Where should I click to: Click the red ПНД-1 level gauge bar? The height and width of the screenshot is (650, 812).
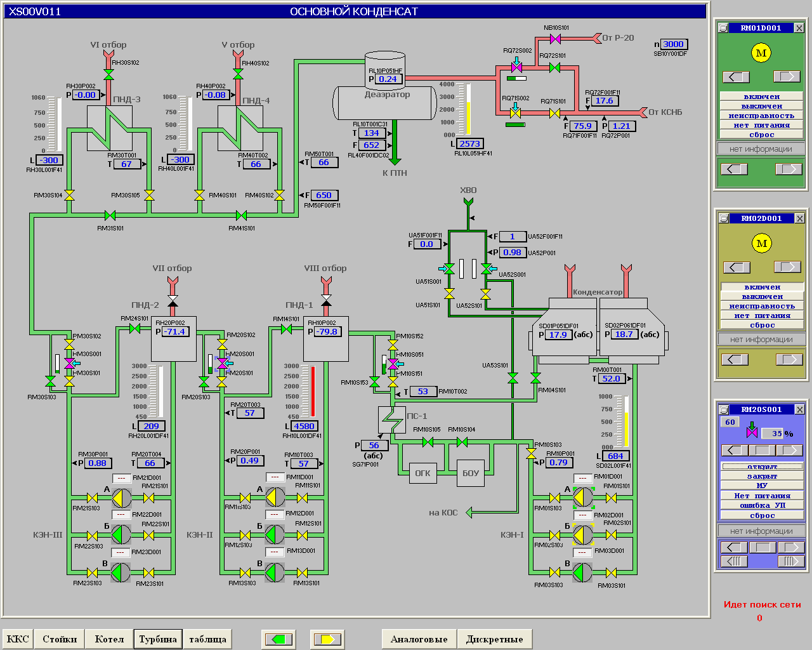[x=312, y=391]
